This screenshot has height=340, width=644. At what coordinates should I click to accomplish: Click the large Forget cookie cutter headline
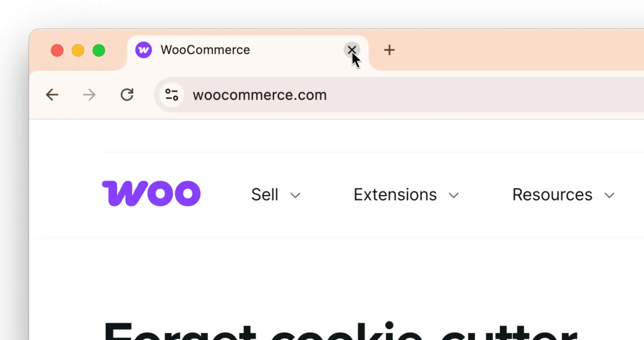340,331
